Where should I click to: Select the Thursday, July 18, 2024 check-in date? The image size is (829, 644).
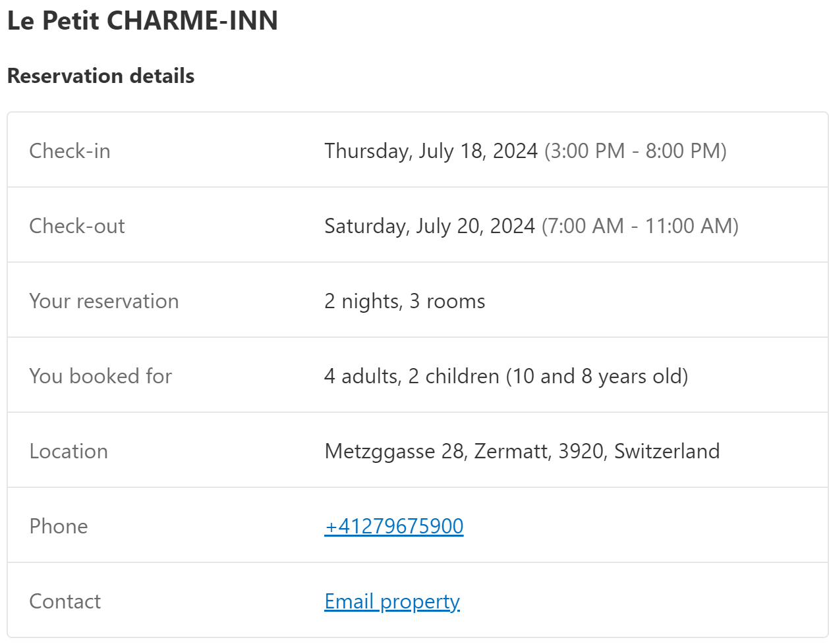click(431, 151)
